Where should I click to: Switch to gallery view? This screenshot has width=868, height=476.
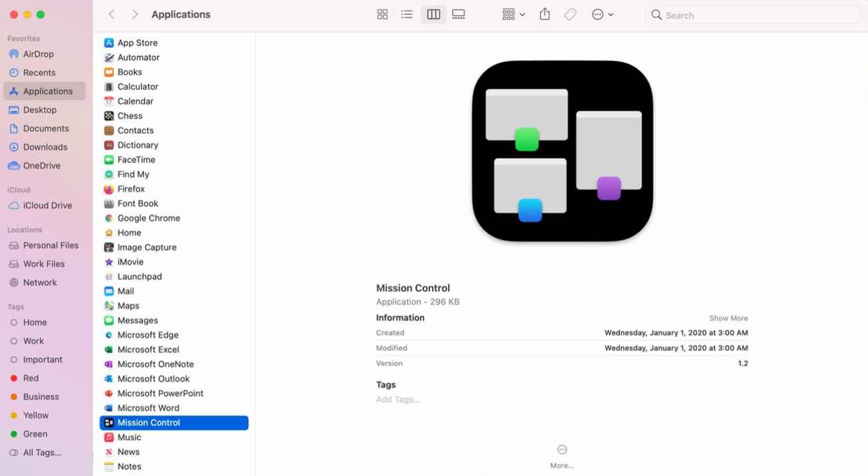(x=459, y=15)
